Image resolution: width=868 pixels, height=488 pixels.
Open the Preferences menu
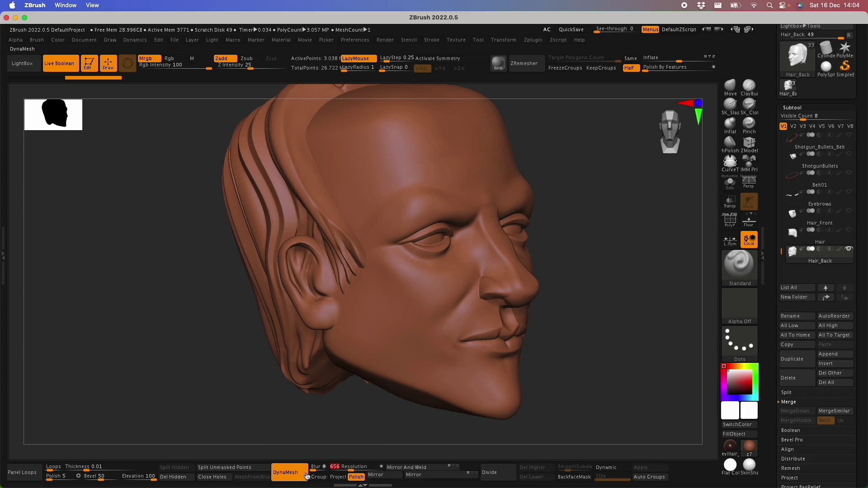coord(355,40)
